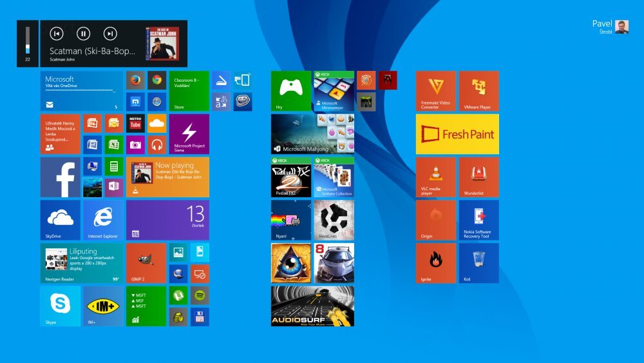Launch Internet Explorer tile
The width and height of the screenshot is (644, 363).
pos(103,220)
